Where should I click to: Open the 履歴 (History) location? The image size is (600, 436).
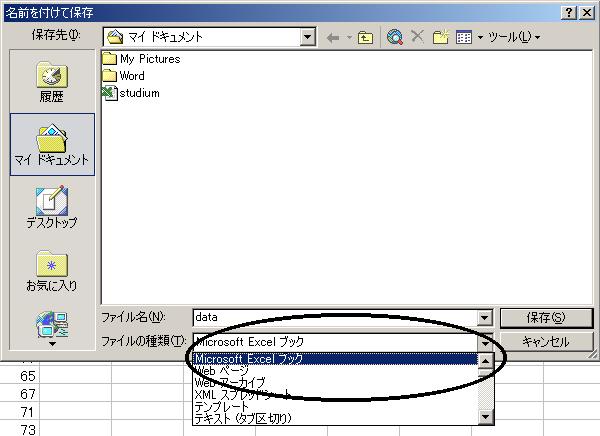(x=52, y=82)
